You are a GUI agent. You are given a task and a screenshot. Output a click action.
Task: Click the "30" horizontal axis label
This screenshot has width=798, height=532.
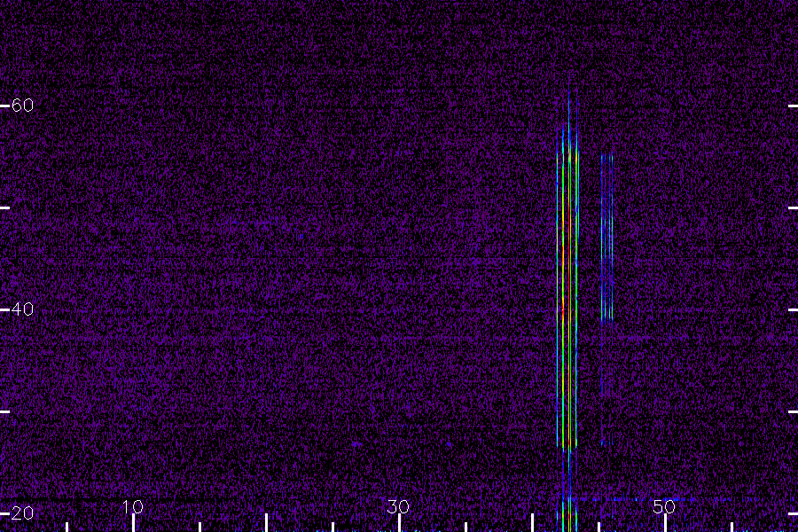point(398,506)
